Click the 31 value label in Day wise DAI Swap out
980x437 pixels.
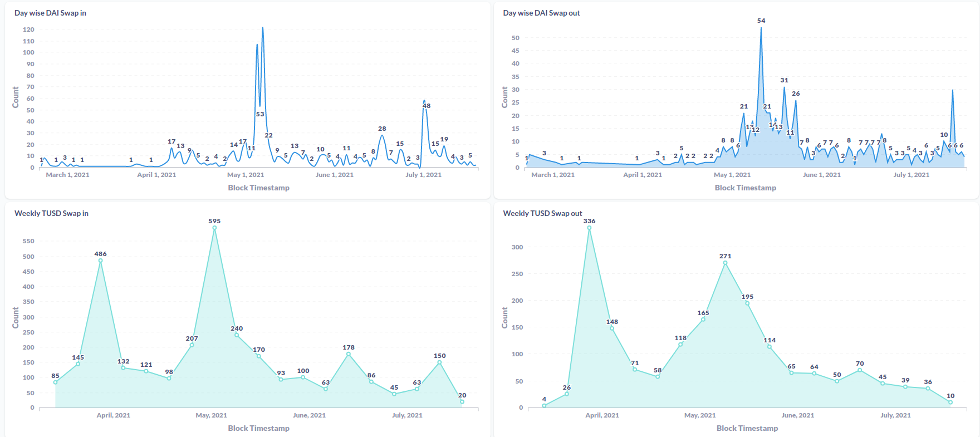[x=784, y=80]
